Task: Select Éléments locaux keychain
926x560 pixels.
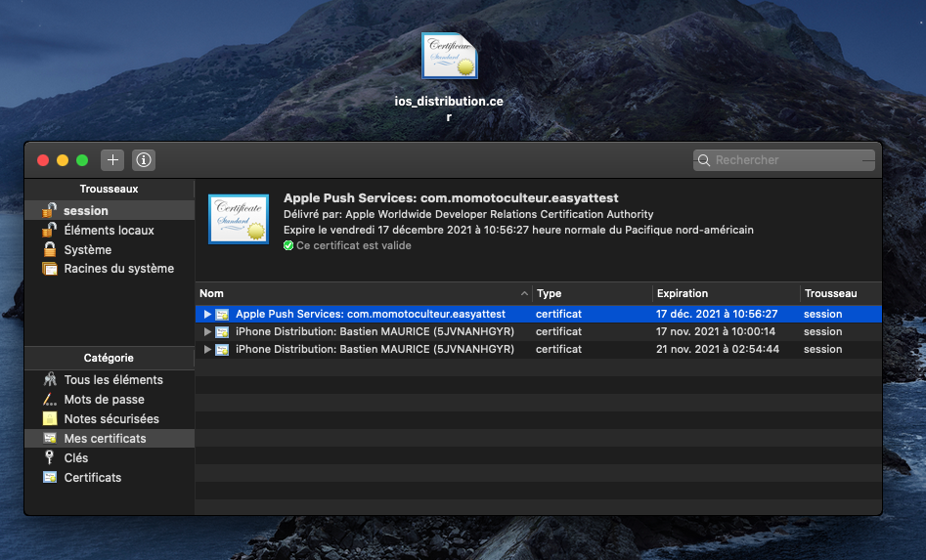Action: pos(110,230)
